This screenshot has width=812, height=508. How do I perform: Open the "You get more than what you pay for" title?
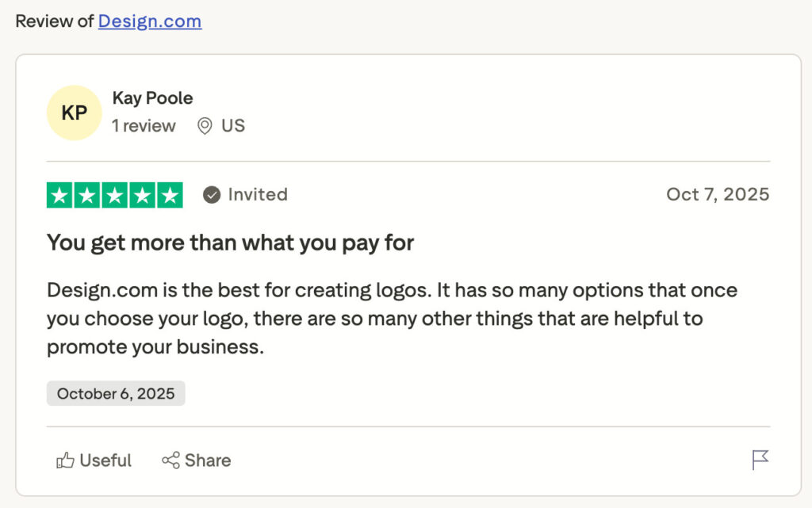pyautogui.click(x=231, y=243)
